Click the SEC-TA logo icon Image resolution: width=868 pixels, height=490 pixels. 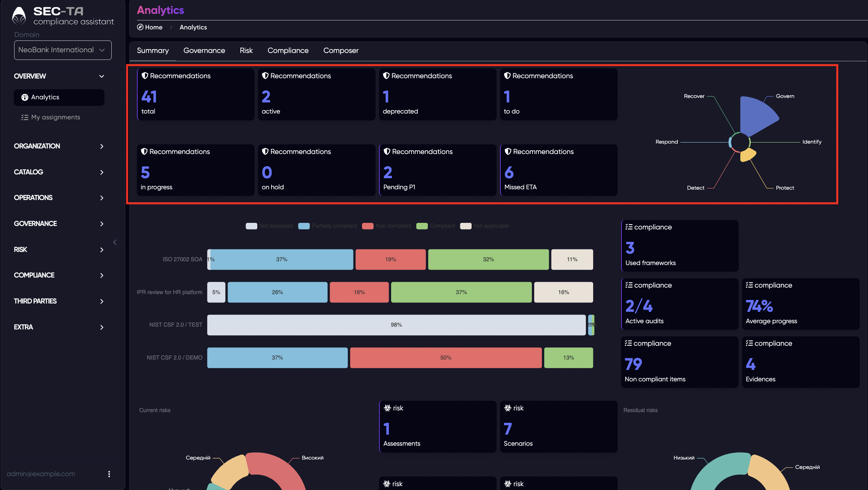pyautogui.click(x=19, y=16)
